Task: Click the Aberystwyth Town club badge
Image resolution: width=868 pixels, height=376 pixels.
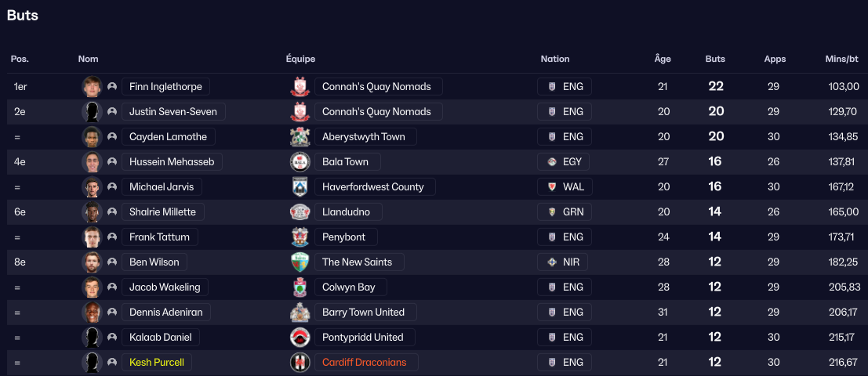Action: click(x=300, y=137)
